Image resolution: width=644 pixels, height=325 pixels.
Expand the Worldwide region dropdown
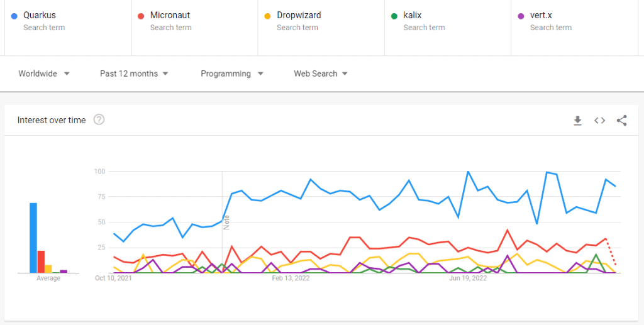point(44,74)
